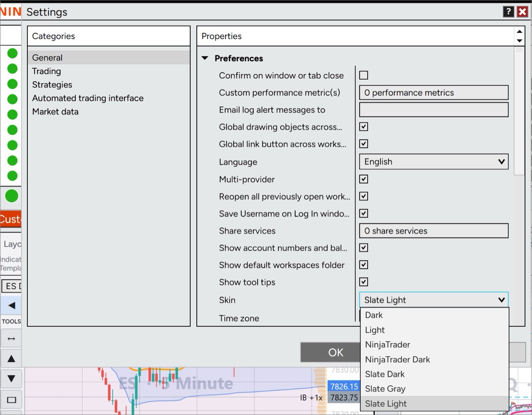Open the Language dropdown

point(434,162)
